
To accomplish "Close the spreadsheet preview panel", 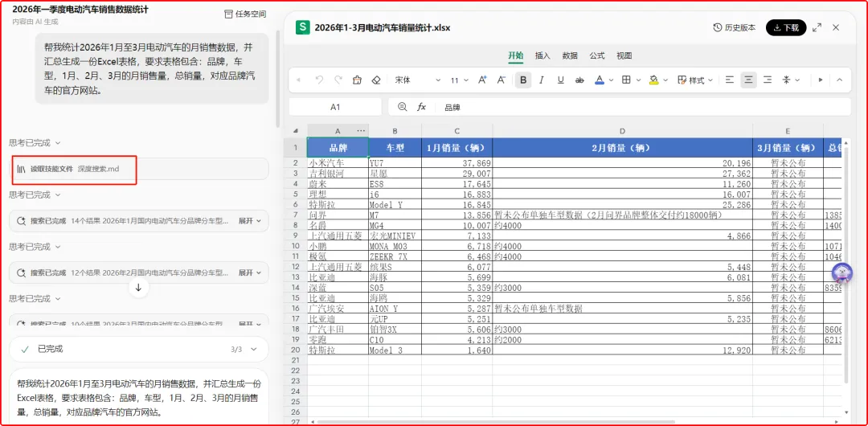I will pyautogui.click(x=836, y=27).
